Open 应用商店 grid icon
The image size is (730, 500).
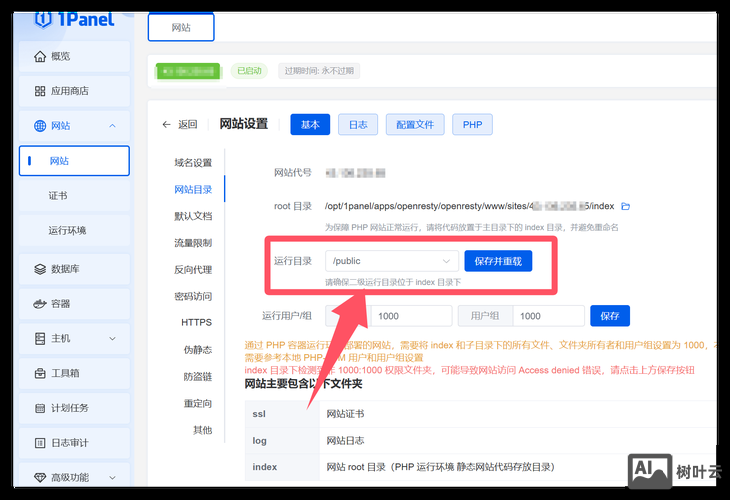(40, 91)
